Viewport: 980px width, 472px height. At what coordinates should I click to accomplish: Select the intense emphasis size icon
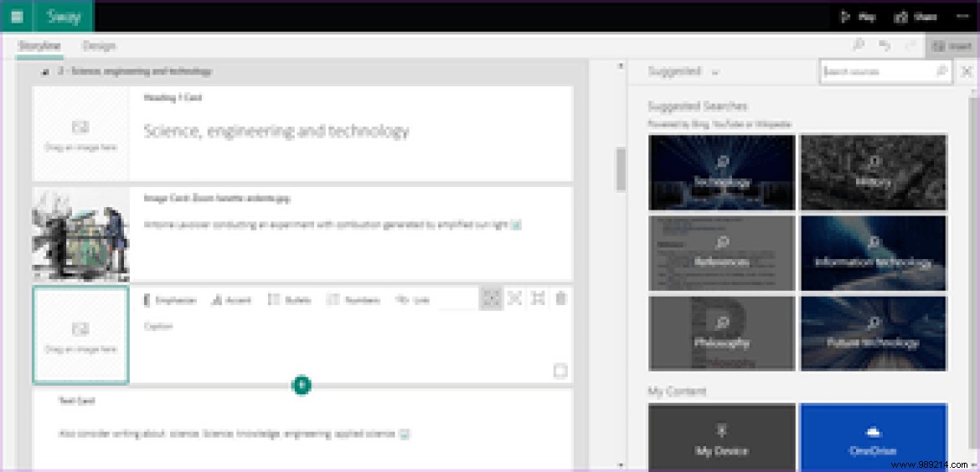538,298
